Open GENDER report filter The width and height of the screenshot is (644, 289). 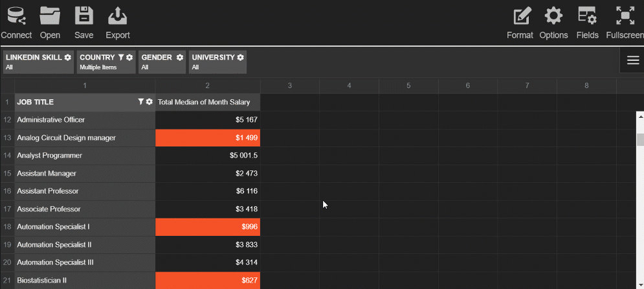tap(162, 62)
